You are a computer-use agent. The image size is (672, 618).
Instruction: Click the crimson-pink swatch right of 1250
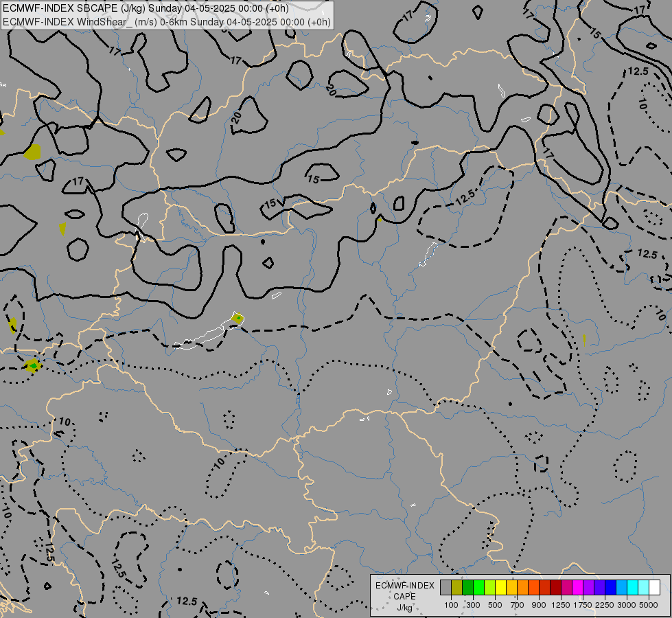pos(566,588)
